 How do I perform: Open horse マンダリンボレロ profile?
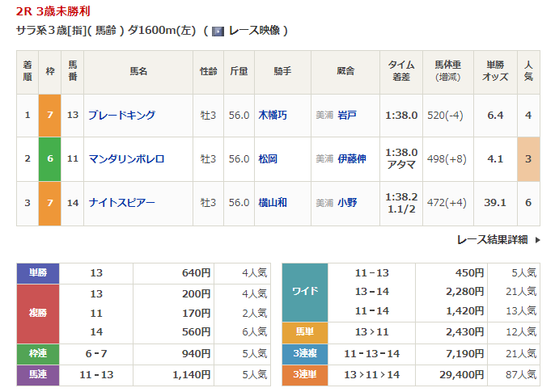click(126, 158)
